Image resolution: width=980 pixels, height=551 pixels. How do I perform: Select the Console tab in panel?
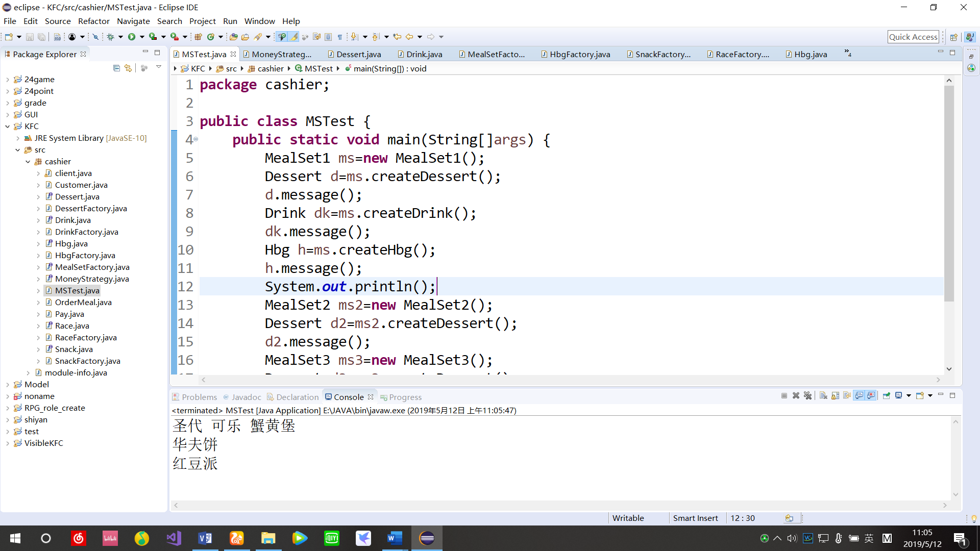click(349, 396)
